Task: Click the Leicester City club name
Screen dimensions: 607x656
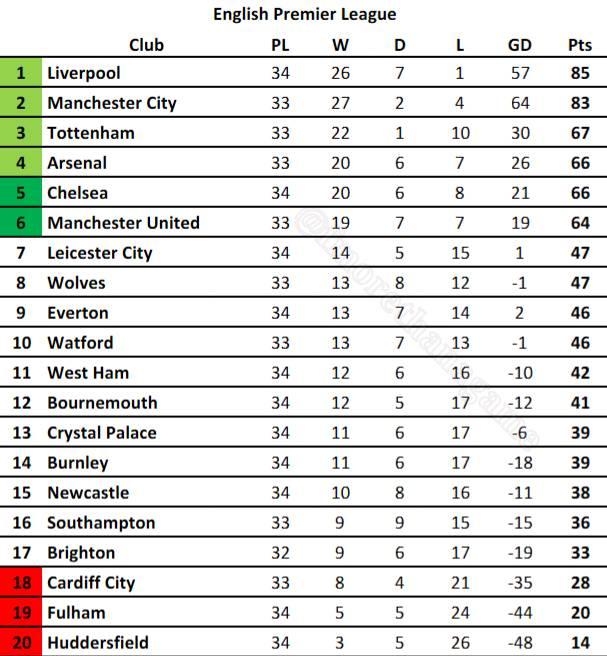Action: [x=100, y=253]
